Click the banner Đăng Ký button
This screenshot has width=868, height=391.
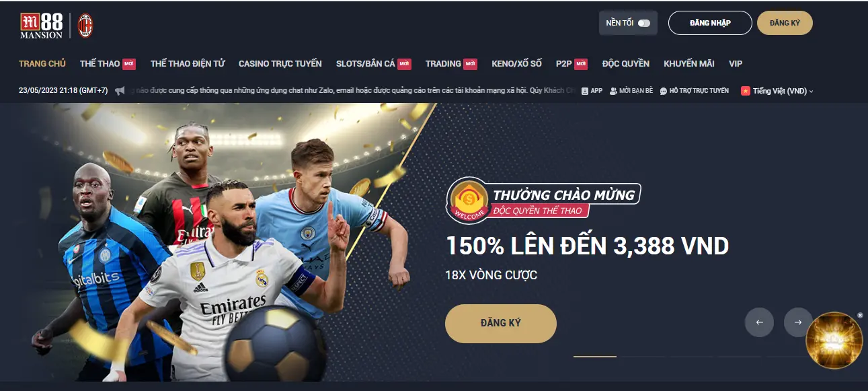[x=501, y=324]
